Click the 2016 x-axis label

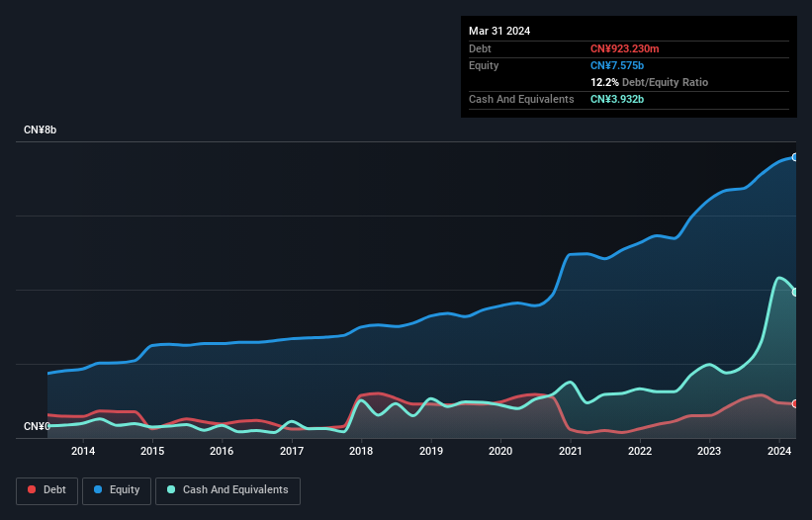click(x=222, y=451)
